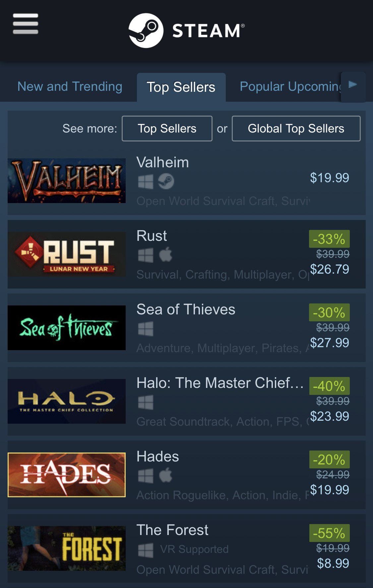Click the SteamOS icon under Valheim
Viewport: 373px width, 588px height.
166,182
